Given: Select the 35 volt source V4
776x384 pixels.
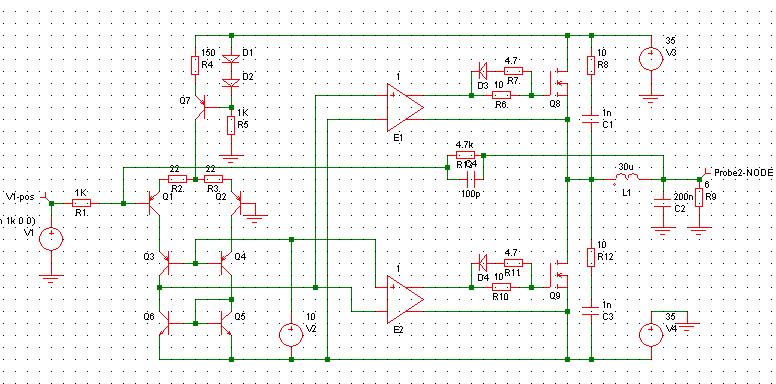Looking at the screenshot, I should click(x=651, y=335).
